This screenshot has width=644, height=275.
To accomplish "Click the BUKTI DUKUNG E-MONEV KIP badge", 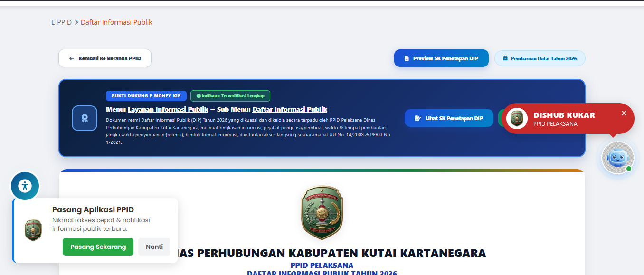I will point(146,96).
